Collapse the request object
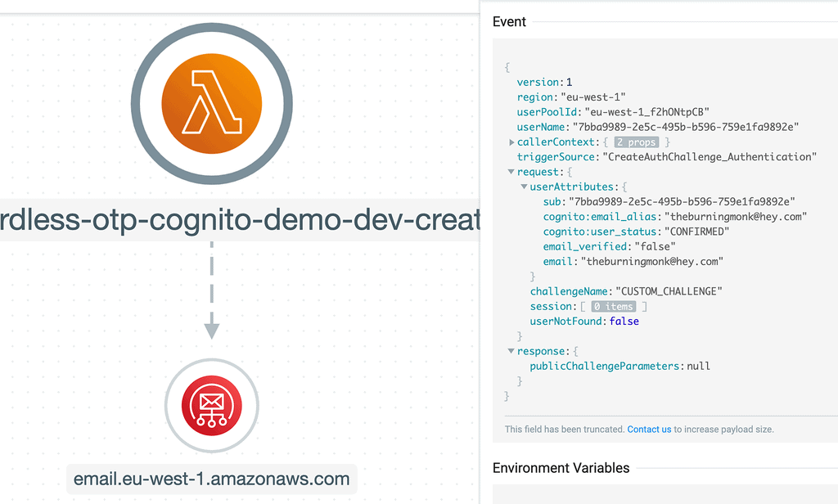Viewport: 838px width, 504px height. (x=511, y=173)
